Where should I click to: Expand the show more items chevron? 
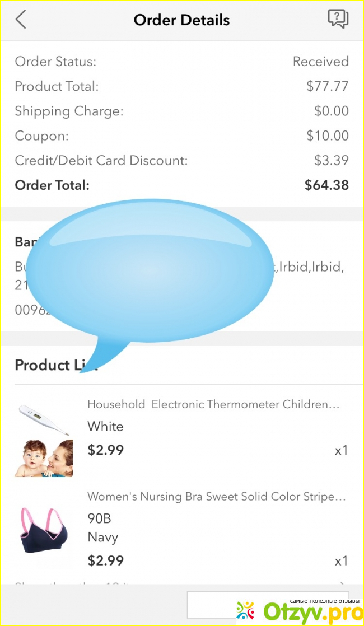pyautogui.click(x=342, y=585)
